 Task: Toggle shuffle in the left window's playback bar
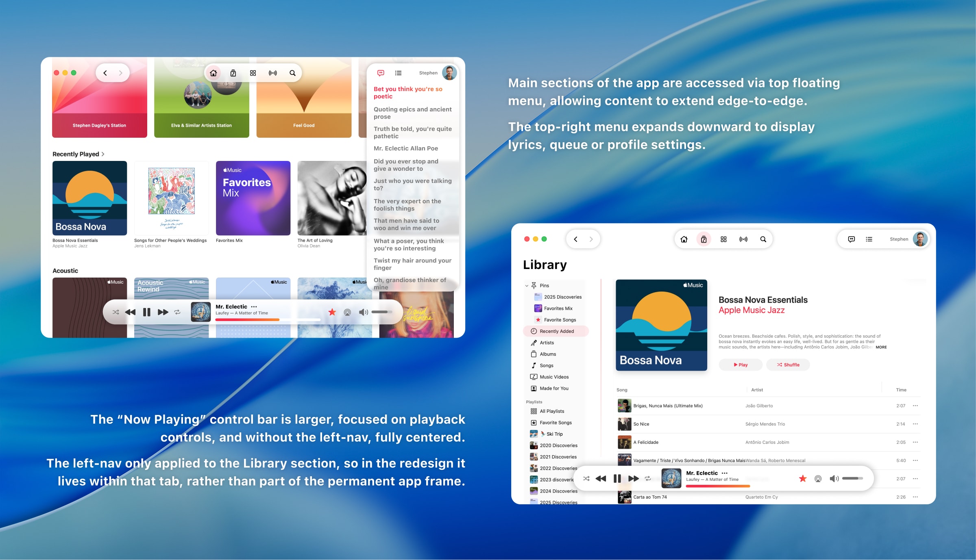pos(116,312)
